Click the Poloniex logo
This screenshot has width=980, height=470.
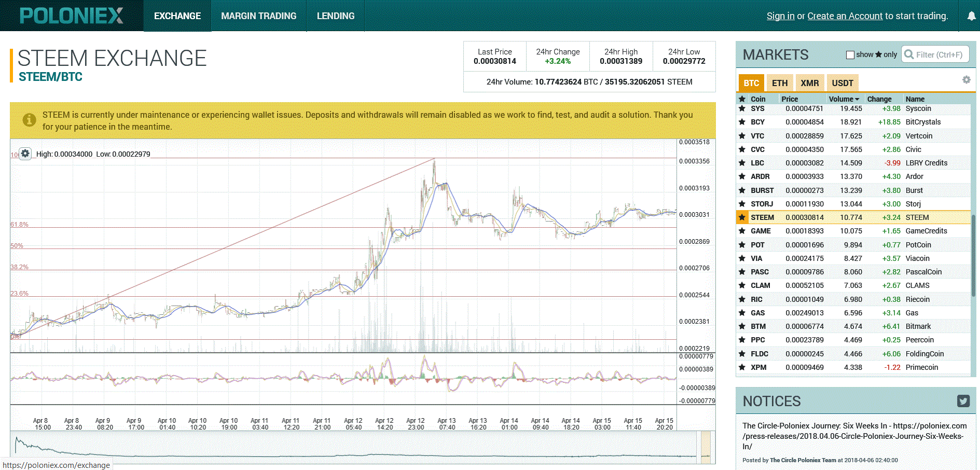[x=72, y=16]
